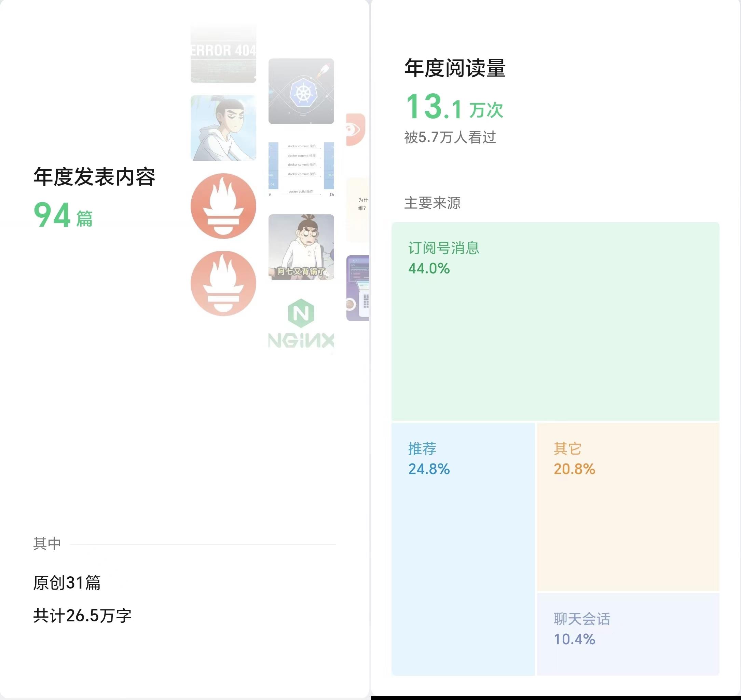This screenshot has width=741, height=700.
Task: Open the purple laptop illustration thumbnail
Action: point(357,288)
